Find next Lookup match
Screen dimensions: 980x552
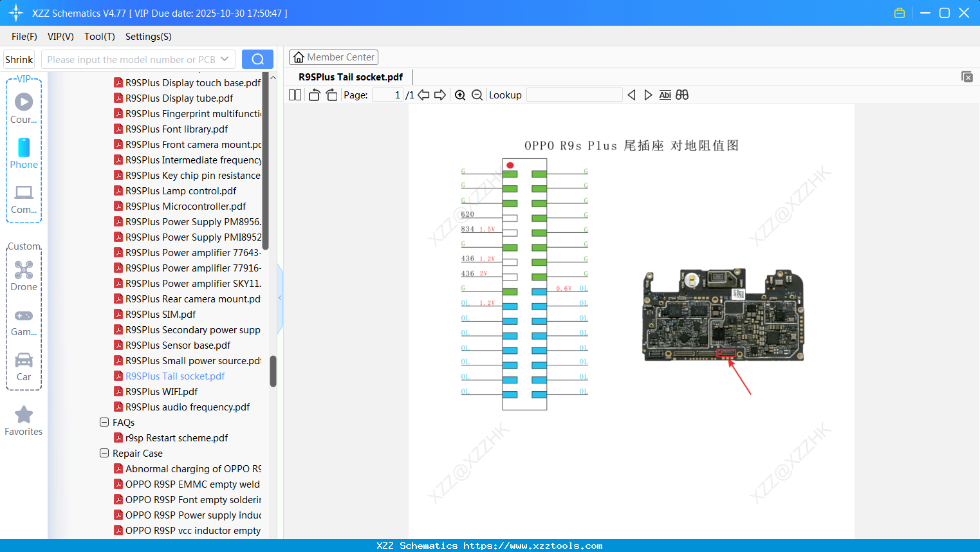coord(648,95)
